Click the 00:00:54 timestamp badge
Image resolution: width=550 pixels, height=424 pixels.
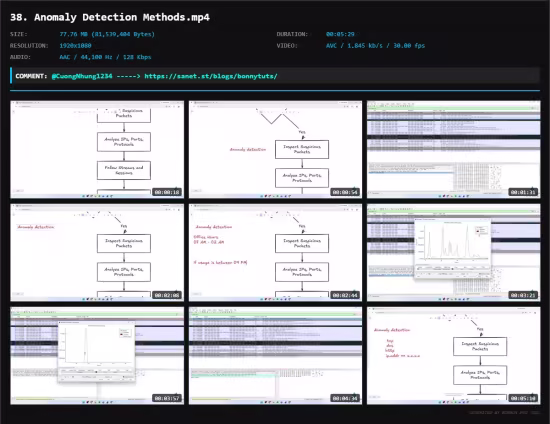click(345, 192)
